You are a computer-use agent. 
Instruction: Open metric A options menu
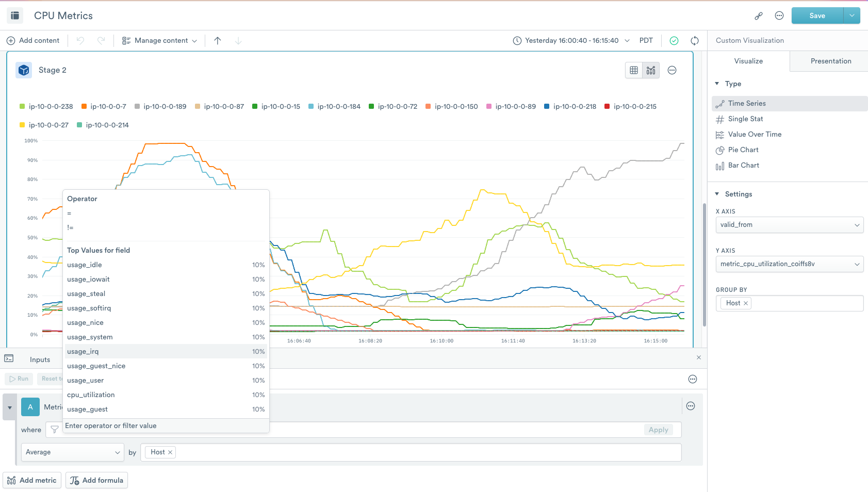(x=691, y=406)
